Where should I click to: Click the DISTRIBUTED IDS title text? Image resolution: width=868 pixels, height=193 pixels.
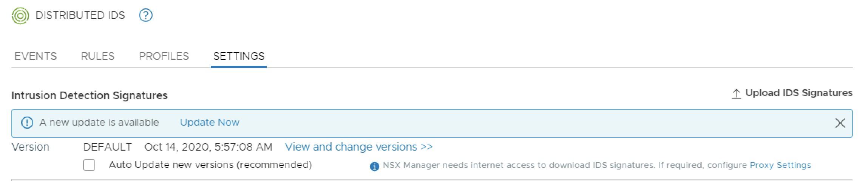pyautogui.click(x=80, y=16)
